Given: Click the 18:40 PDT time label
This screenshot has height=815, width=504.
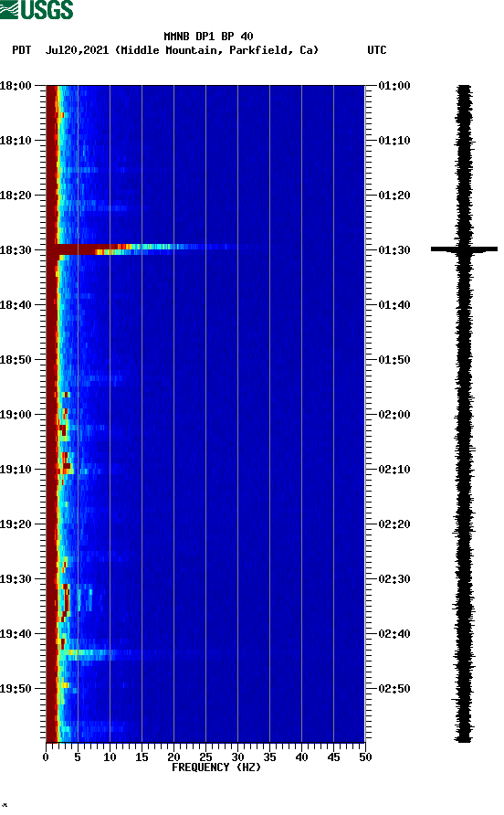Looking at the screenshot, I should (16, 304).
